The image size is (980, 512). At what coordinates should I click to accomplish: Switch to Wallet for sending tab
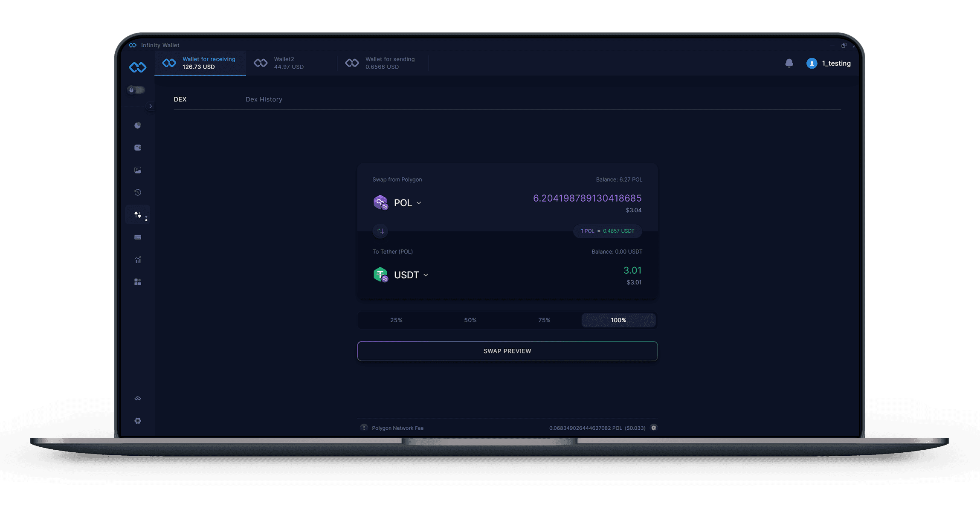pos(383,63)
